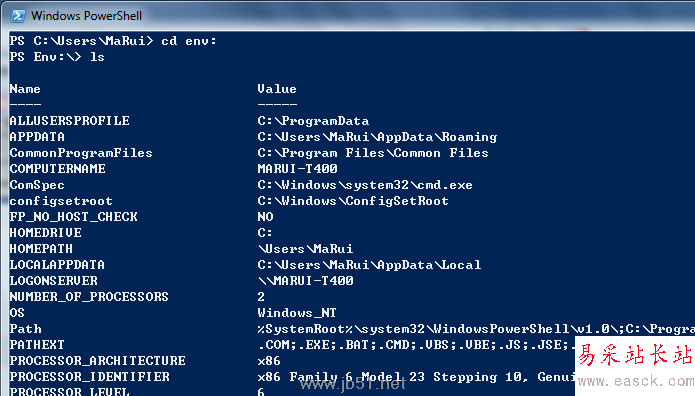695x396 pixels.
Task: Click the 'ls' command at Env prompt
Action: coord(97,57)
